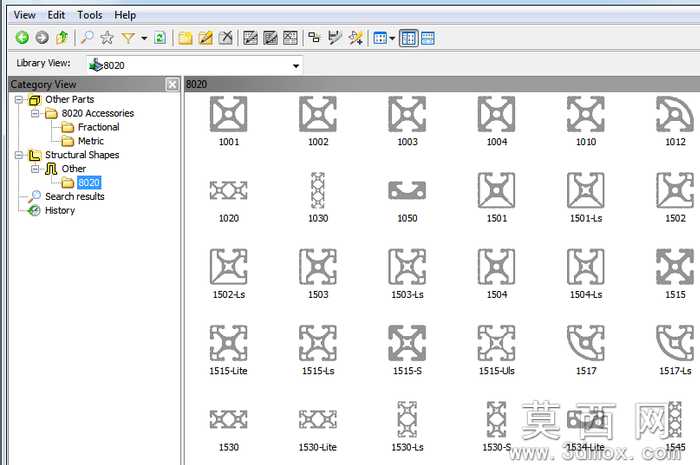This screenshot has height=465, width=700.
Task: Open the Tools menu
Action: point(90,15)
